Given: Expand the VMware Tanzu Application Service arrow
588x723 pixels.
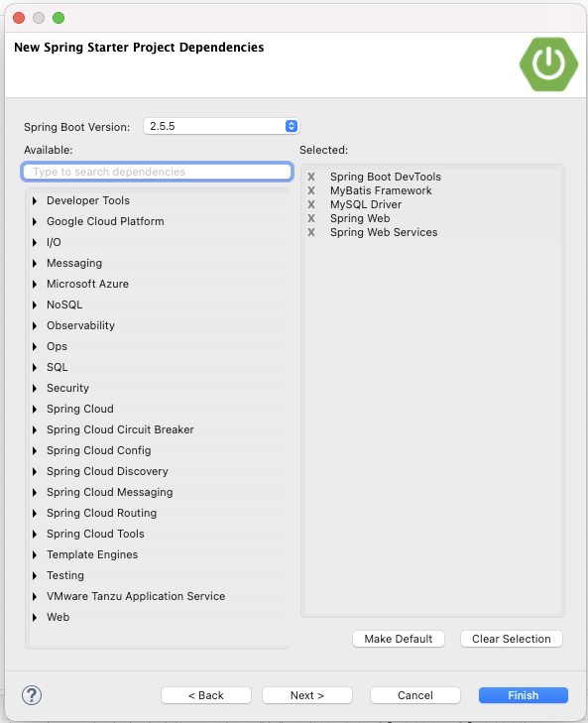Looking at the screenshot, I should (x=35, y=596).
